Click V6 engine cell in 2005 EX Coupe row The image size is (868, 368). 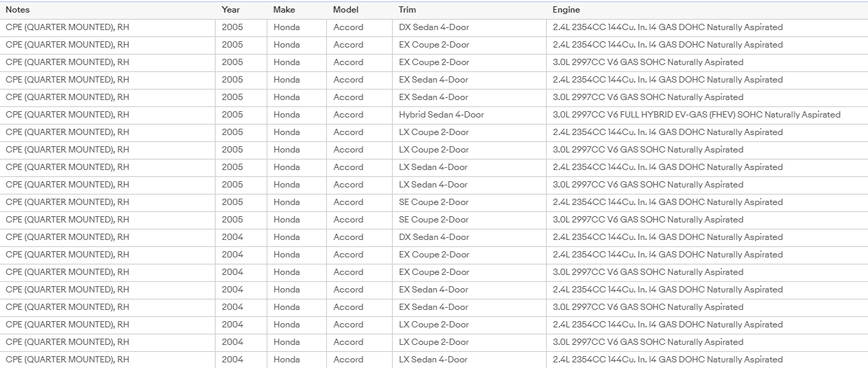click(707, 62)
